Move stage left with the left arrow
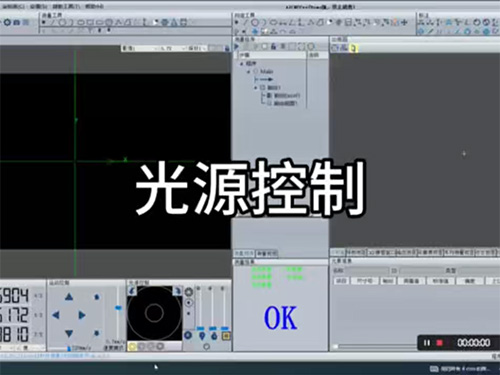This screenshot has height=375, width=500. (56, 315)
